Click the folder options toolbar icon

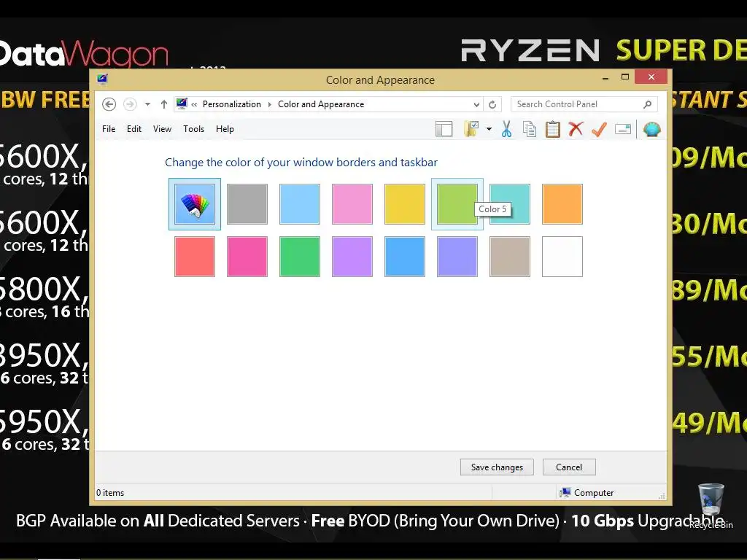coord(471,129)
